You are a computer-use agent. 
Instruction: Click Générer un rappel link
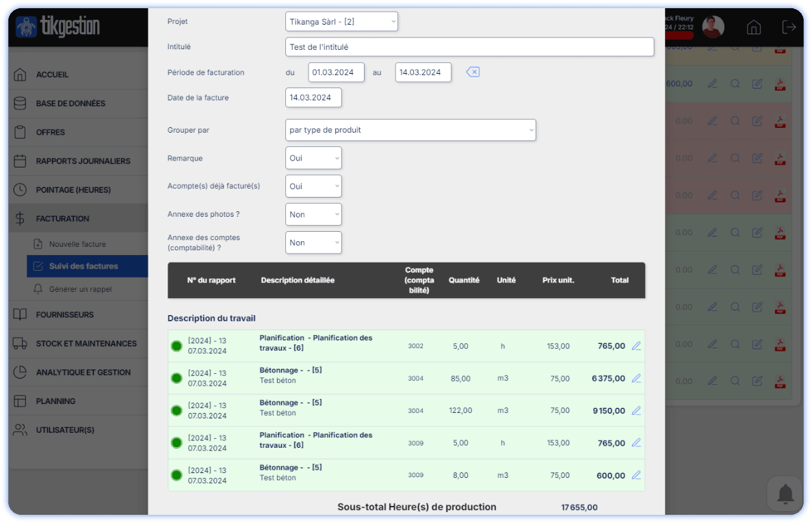click(80, 289)
